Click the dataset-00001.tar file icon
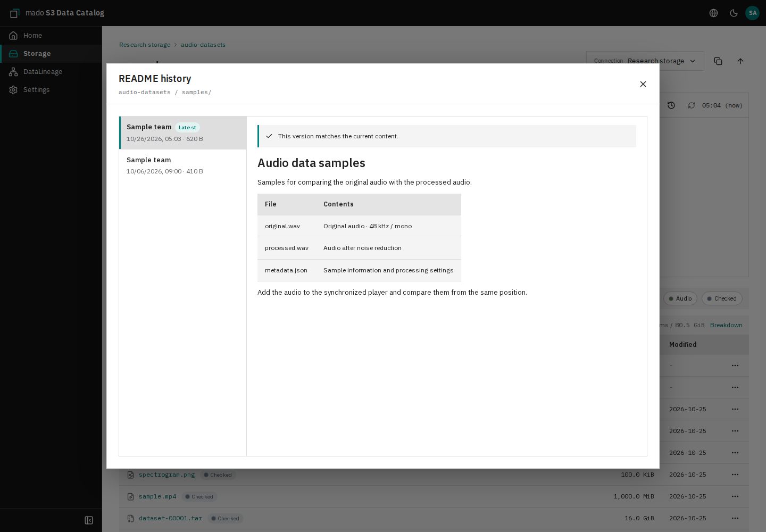The width and height of the screenshot is (766, 532). [x=130, y=518]
